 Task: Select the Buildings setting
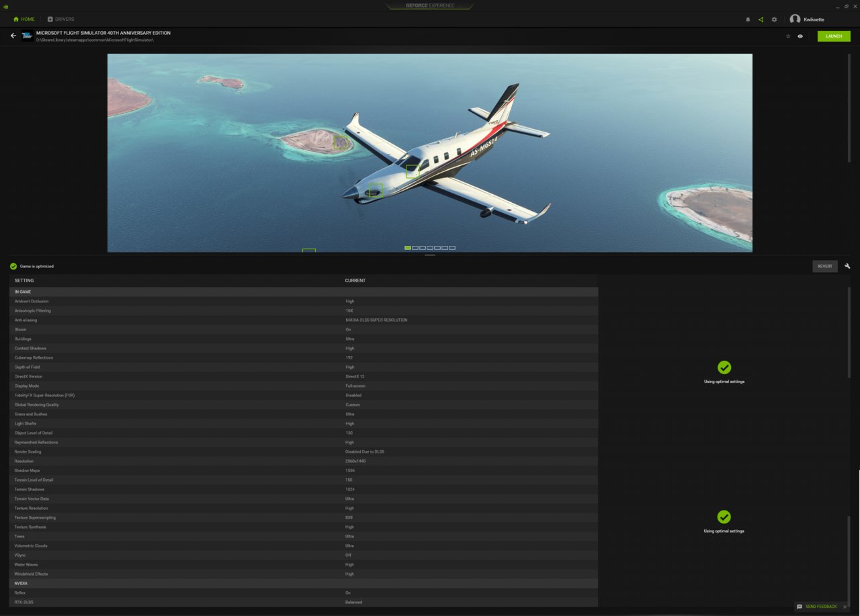point(304,339)
